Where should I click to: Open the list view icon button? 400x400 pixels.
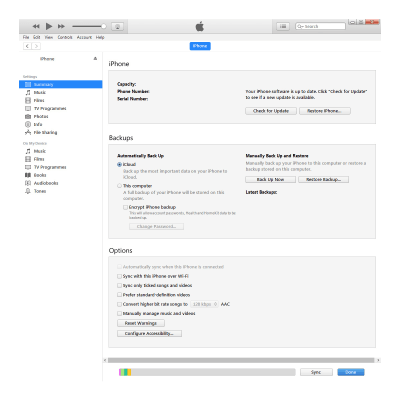coord(283,26)
